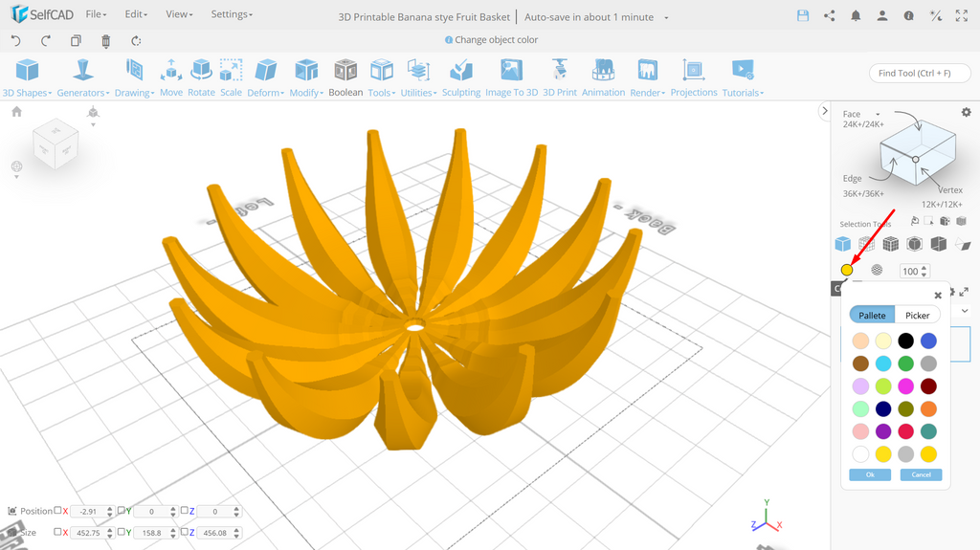Toggle the Position X checkbox
Screen dimensions: 980x550
coord(57,511)
